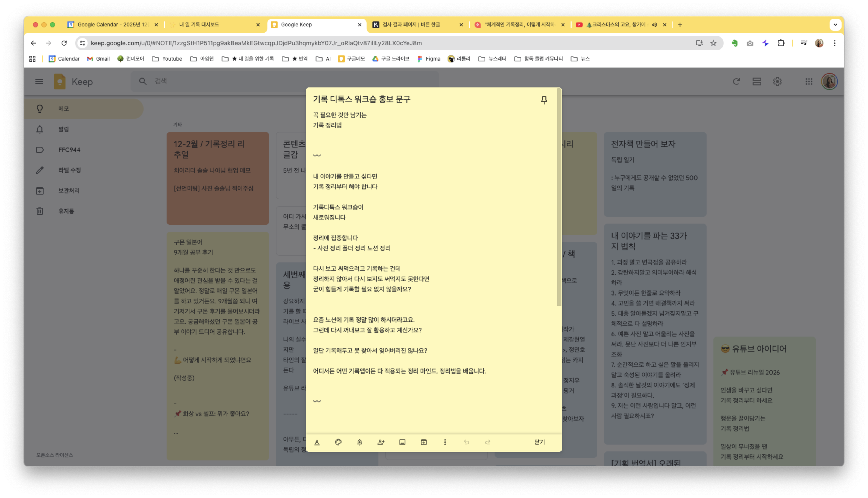Switch to 내 일 기록 대시보드 tab
The height and width of the screenshot is (498, 868).
(x=199, y=25)
